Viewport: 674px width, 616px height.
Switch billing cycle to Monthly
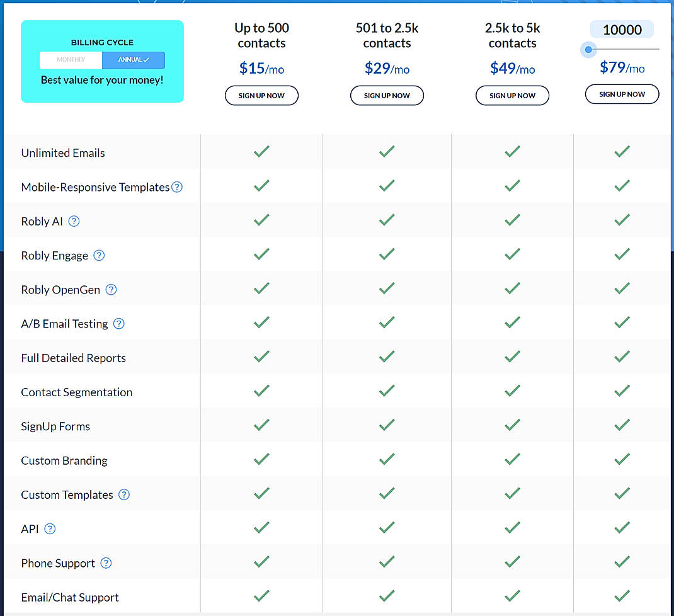[70, 60]
